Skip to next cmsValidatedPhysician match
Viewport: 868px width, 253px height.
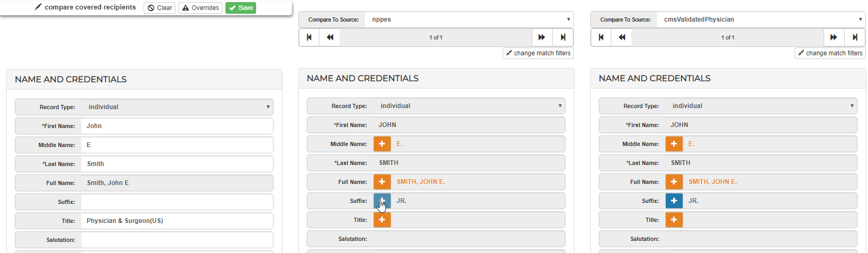[834, 37]
